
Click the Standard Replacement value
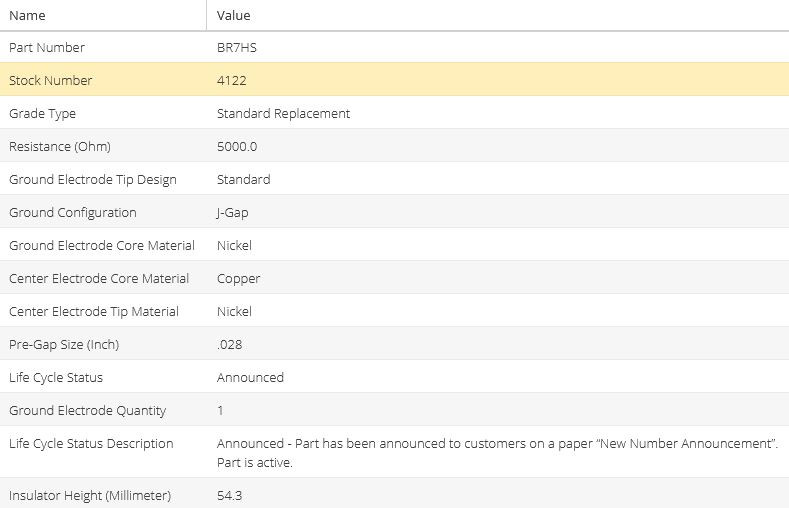pyautogui.click(x=283, y=113)
